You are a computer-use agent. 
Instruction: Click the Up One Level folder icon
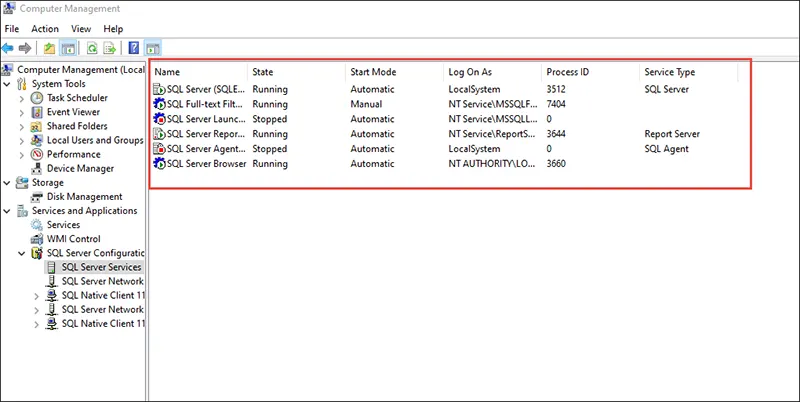[x=49, y=48]
